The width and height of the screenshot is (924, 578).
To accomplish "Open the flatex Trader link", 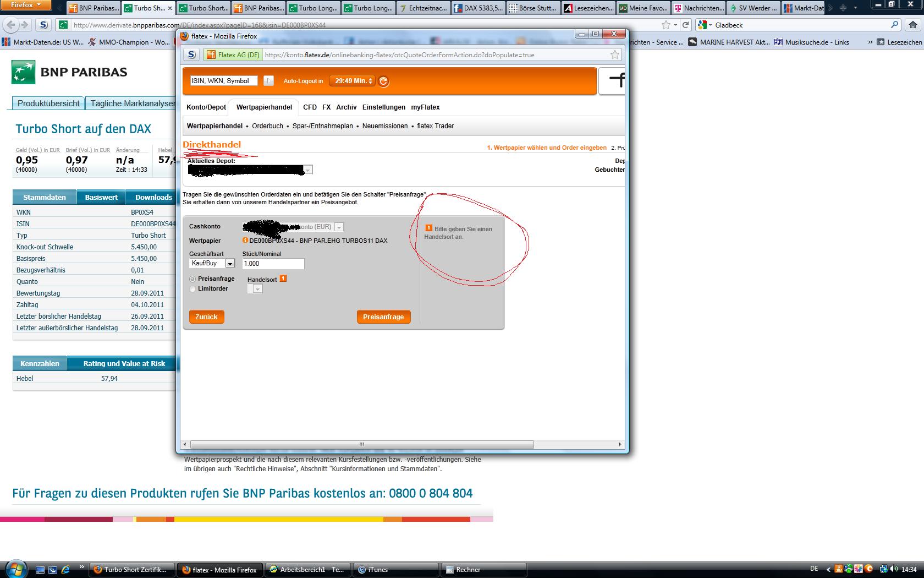I will 436,126.
